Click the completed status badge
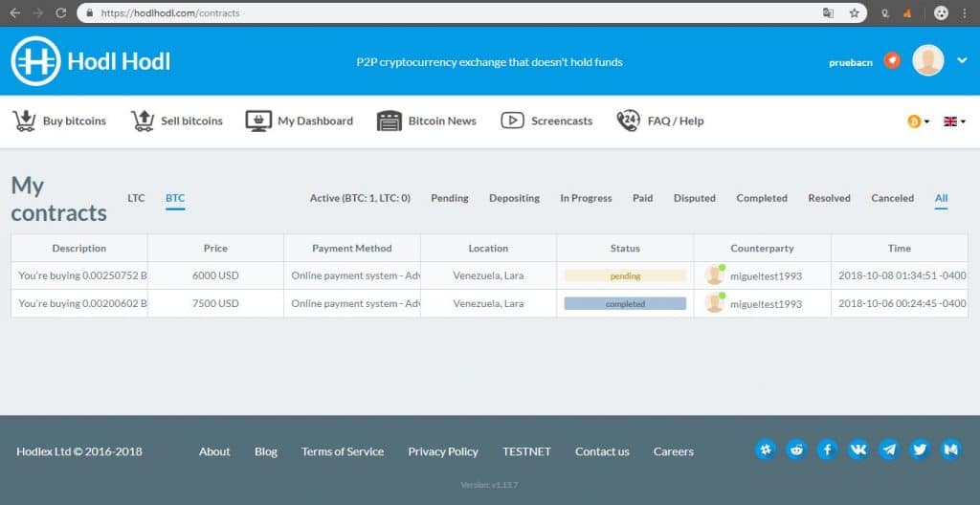This screenshot has height=505, width=980. [x=625, y=304]
